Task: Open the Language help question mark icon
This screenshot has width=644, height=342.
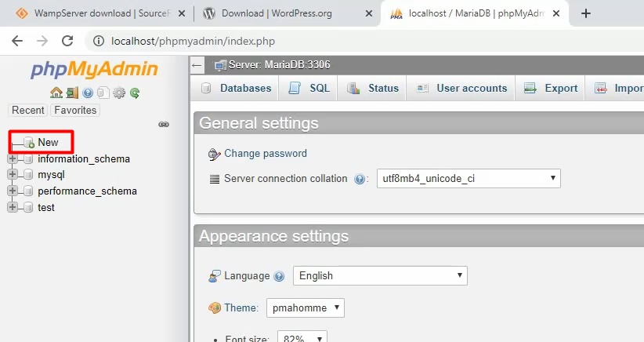Action: point(279,276)
